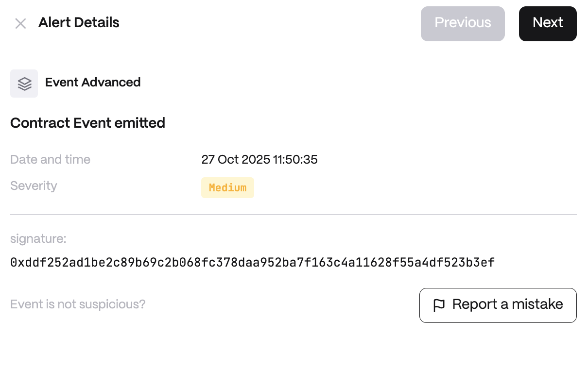Select the Event Advanced label

[93, 83]
